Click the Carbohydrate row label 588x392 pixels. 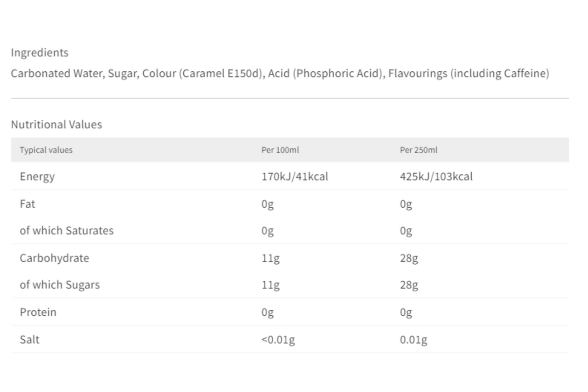tap(54, 258)
